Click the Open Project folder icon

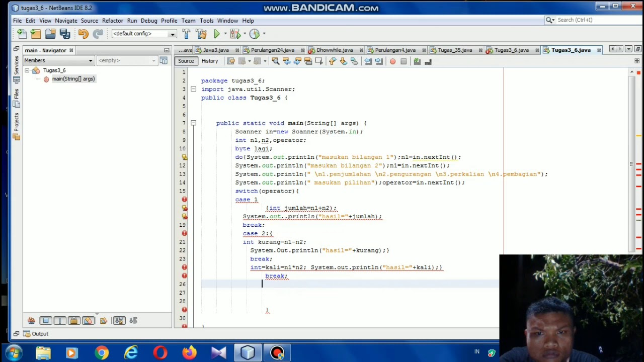pyautogui.click(x=50, y=34)
